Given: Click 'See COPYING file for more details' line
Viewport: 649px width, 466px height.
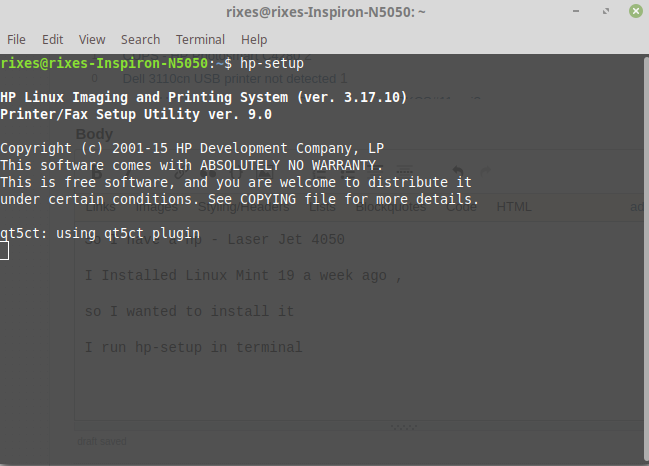Looking at the screenshot, I should (x=240, y=199).
